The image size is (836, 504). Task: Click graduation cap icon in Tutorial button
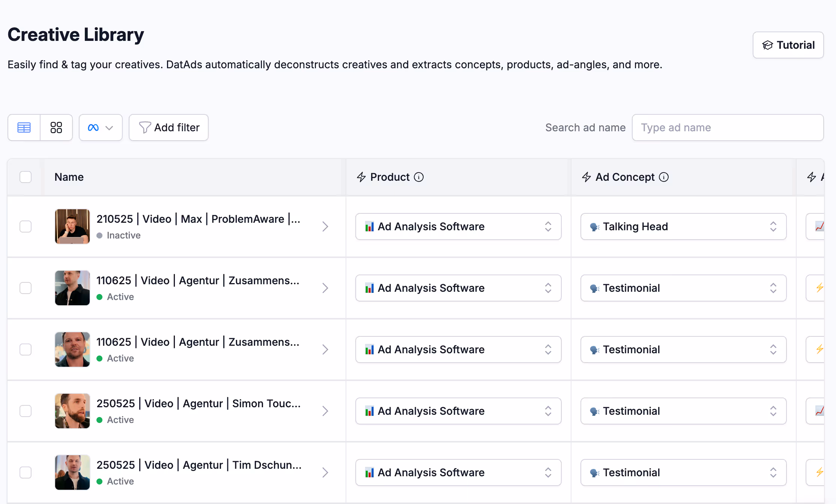click(x=768, y=45)
